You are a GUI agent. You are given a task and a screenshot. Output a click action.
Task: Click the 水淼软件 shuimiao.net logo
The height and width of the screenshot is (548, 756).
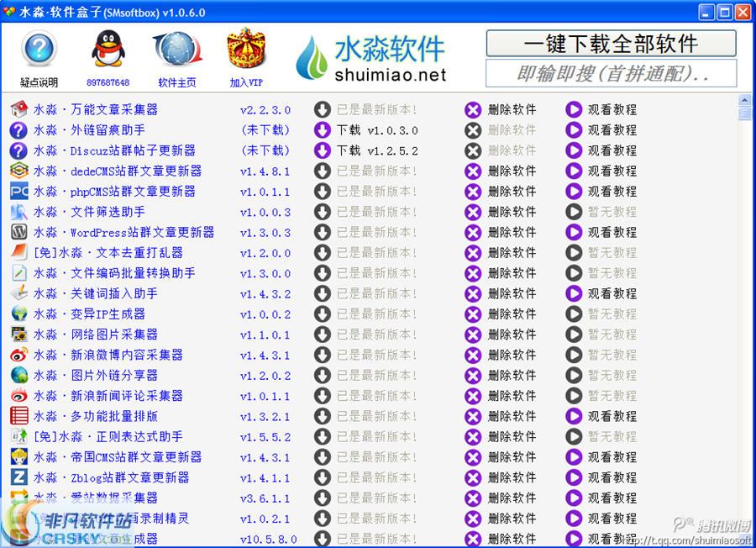click(x=371, y=57)
